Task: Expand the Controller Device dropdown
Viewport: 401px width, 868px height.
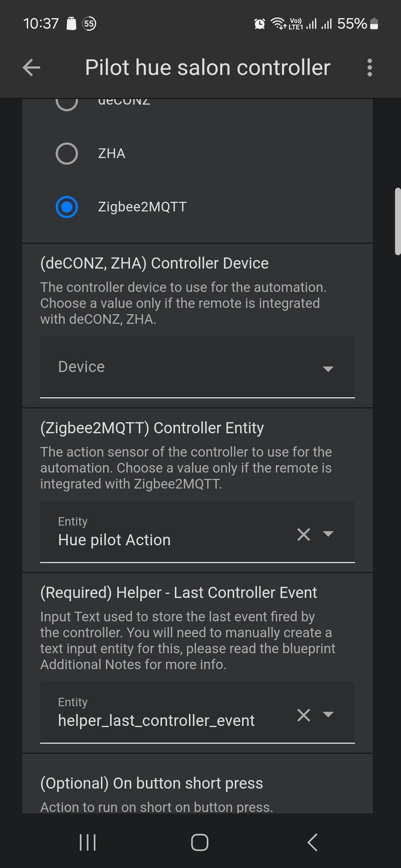Action: pos(328,368)
